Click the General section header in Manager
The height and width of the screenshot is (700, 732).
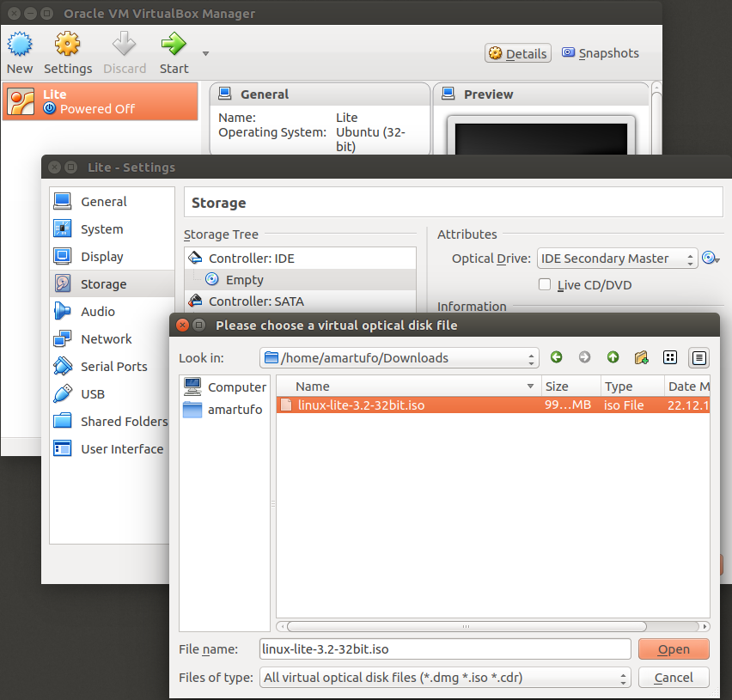tap(320, 94)
